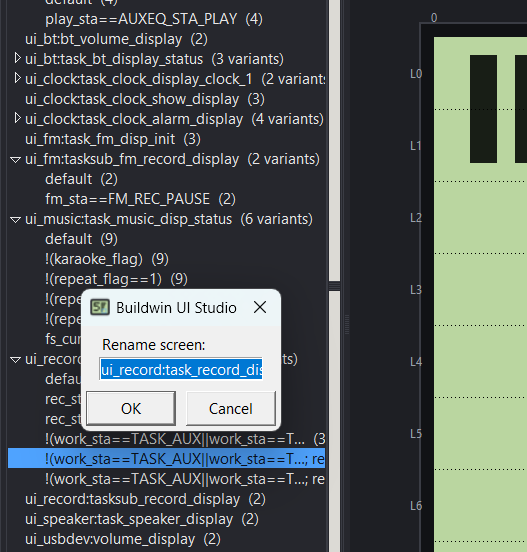Click the L3 row label
Viewport: 527px width, 552px height.
click(416, 290)
